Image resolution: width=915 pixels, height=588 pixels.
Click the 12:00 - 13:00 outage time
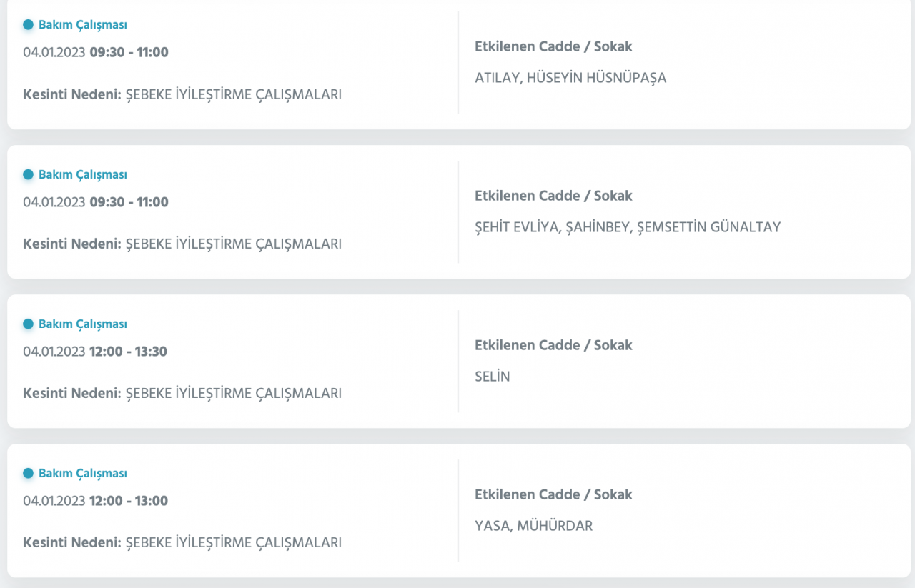[128, 501]
